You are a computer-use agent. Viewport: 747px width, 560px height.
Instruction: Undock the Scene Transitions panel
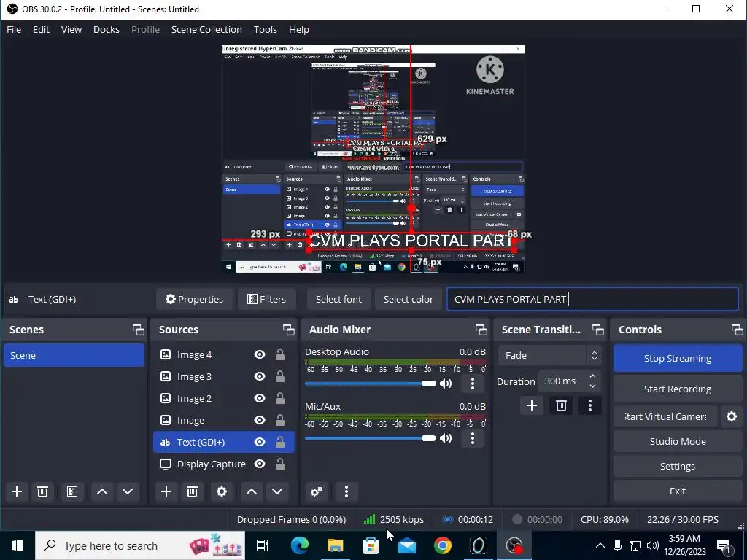598,330
